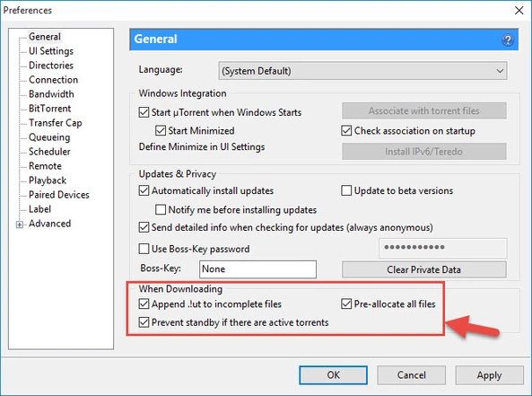Confirm settings with the OK button
Viewport: 532px width, 396px height.
click(333, 375)
